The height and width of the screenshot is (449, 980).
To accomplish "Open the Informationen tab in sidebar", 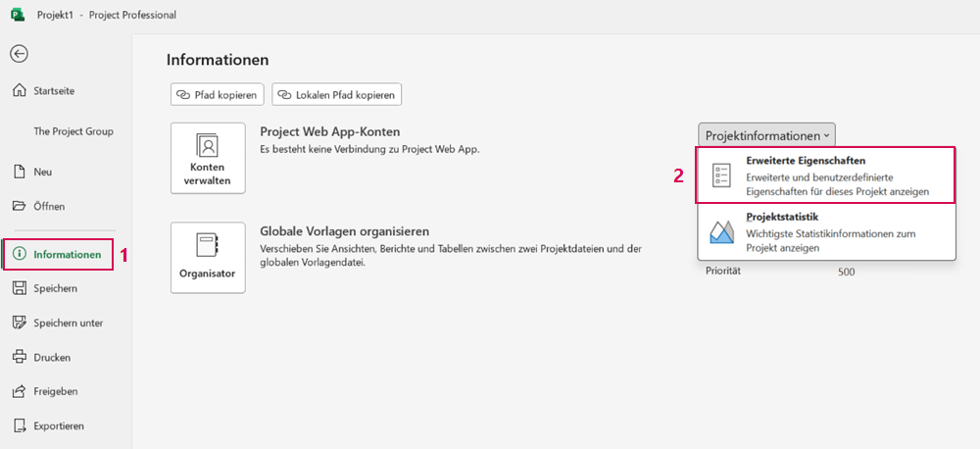I will 58,255.
